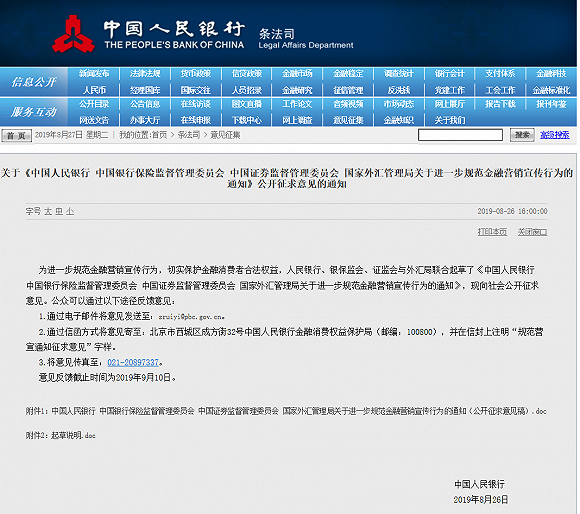Set font size to 大
The image size is (580, 514).
coord(48,212)
